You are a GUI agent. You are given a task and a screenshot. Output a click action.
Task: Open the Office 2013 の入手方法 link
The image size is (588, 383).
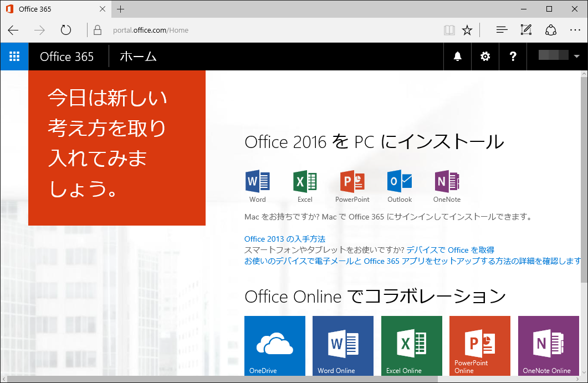285,239
